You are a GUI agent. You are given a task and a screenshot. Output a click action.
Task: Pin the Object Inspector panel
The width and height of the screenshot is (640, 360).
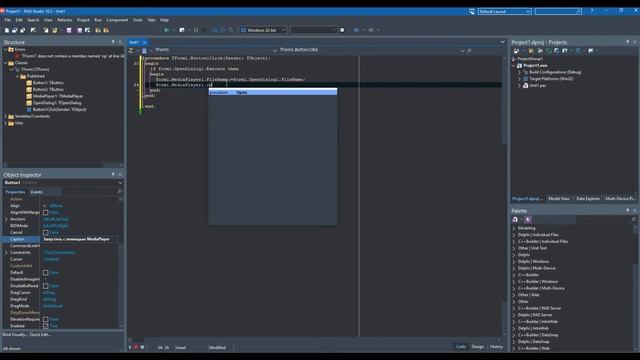tap(113, 174)
